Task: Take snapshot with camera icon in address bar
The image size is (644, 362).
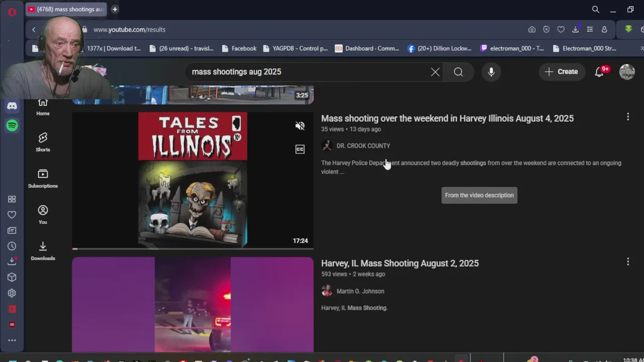Action: point(532,30)
